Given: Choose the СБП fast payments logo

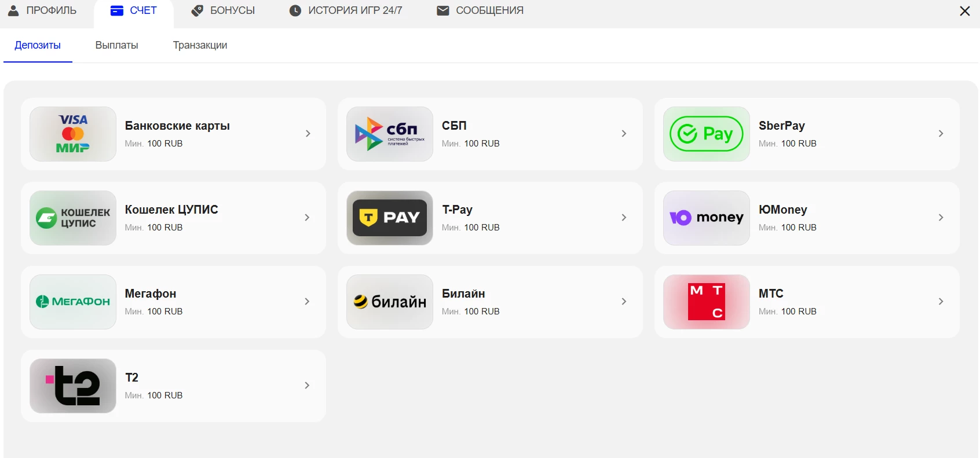Looking at the screenshot, I should pos(390,134).
